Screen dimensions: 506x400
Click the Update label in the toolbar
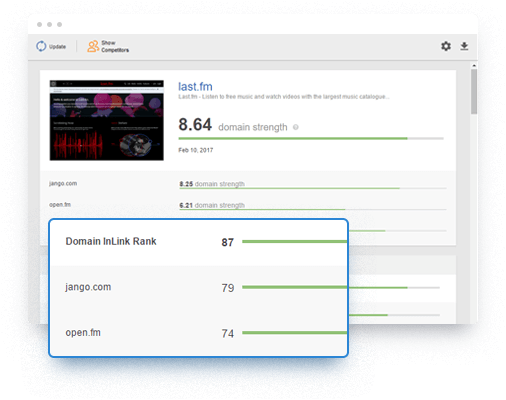coord(57,47)
